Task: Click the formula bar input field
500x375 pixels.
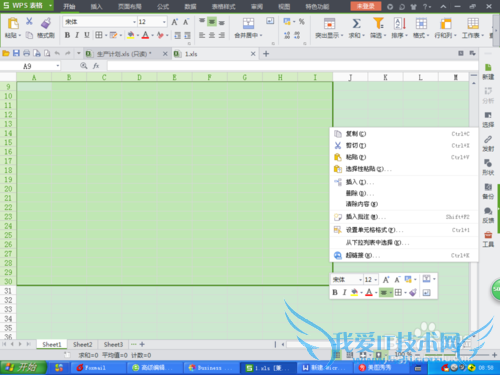Action: pos(293,66)
